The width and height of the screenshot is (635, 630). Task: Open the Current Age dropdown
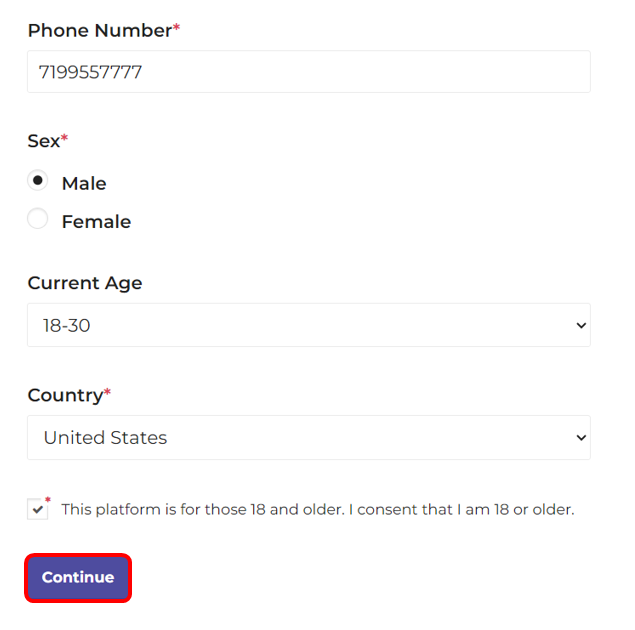point(308,325)
